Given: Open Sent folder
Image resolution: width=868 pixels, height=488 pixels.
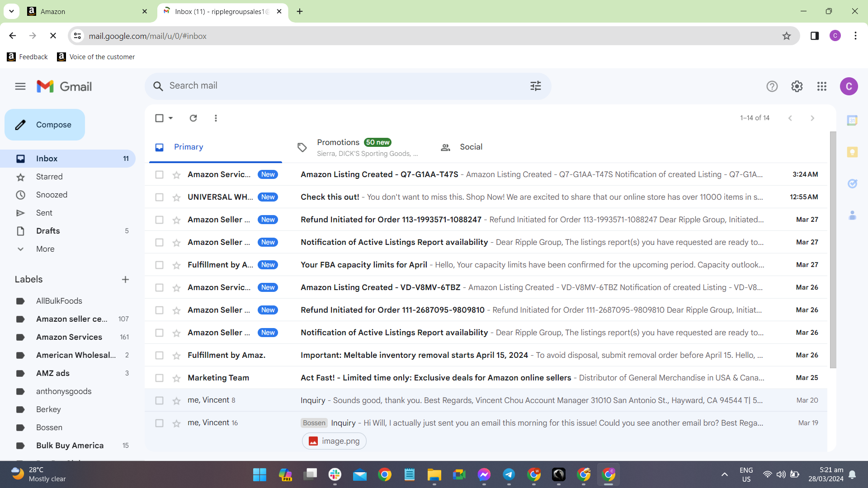Looking at the screenshot, I should (x=44, y=213).
